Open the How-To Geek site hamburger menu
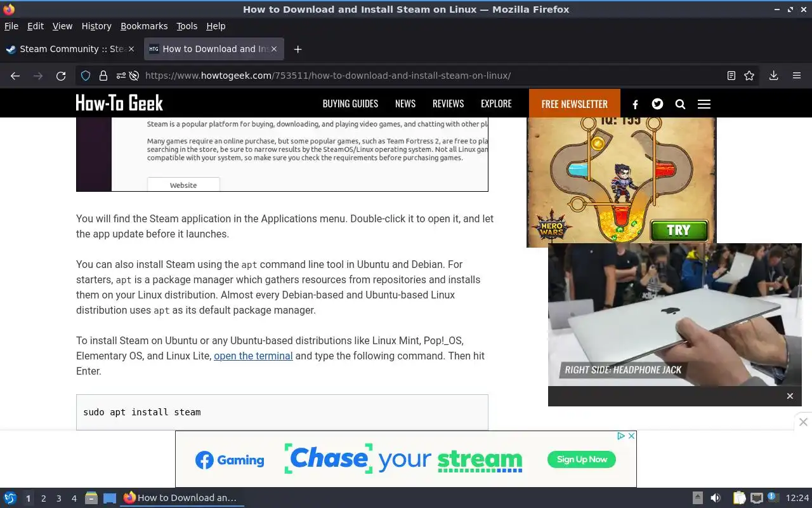This screenshot has height=508, width=812. click(704, 104)
